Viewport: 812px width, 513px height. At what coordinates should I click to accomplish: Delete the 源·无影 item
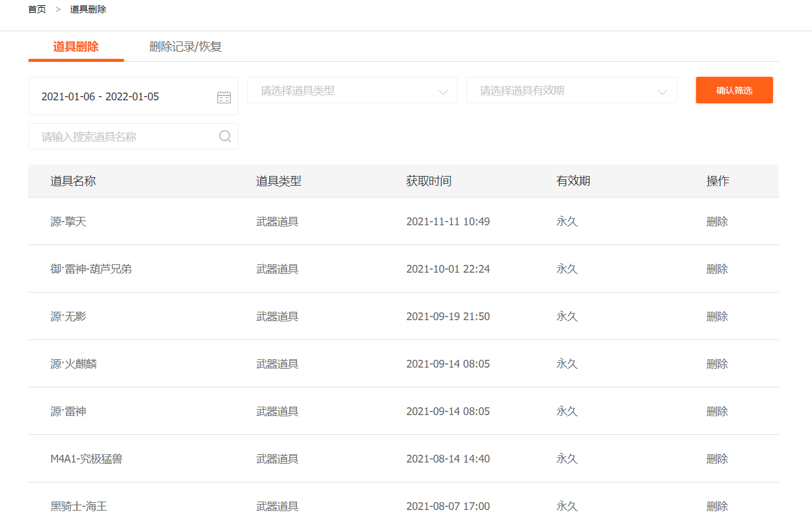point(717,317)
